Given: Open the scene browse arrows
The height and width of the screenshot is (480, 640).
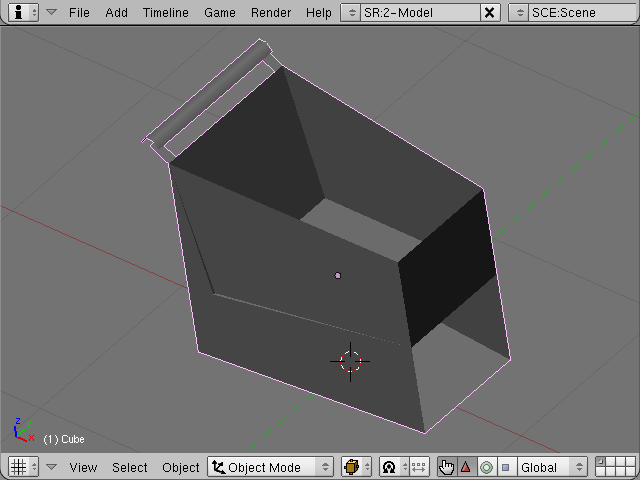Looking at the screenshot, I should tap(519, 13).
